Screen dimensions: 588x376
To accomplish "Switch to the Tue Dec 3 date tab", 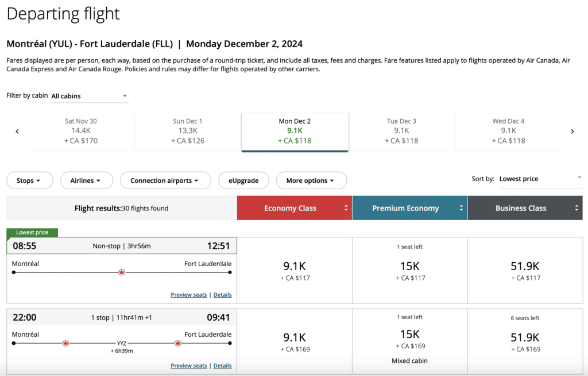I will point(401,131).
